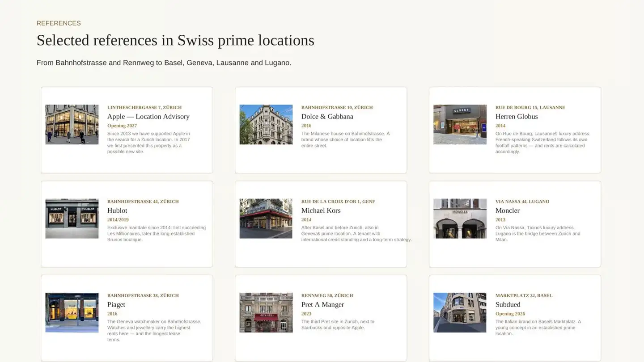Select the 'Hublot' card title
This screenshot has height=362, width=644.
click(x=117, y=210)
